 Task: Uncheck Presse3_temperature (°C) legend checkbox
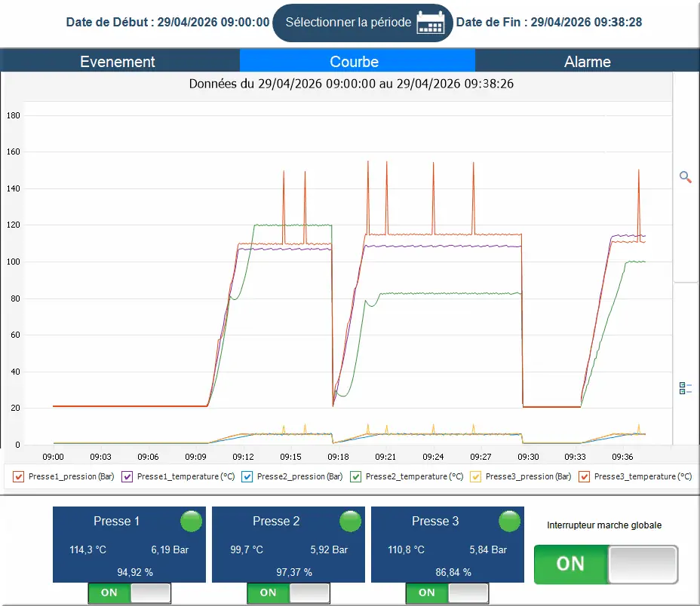[584, 476]
